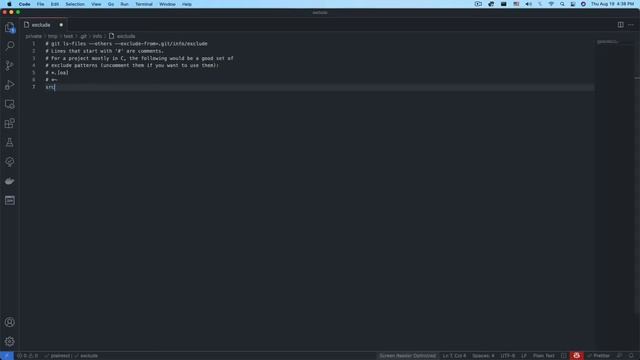Screen dimensions: 640x360
Task: Click 'exclude' item in status bar
Action: (x=86, y=356)
